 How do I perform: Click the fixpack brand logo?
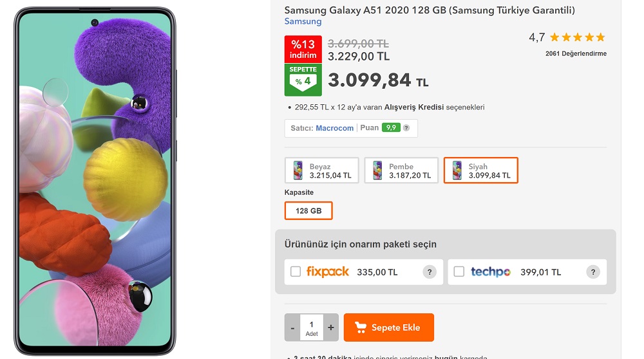[328, 272]
